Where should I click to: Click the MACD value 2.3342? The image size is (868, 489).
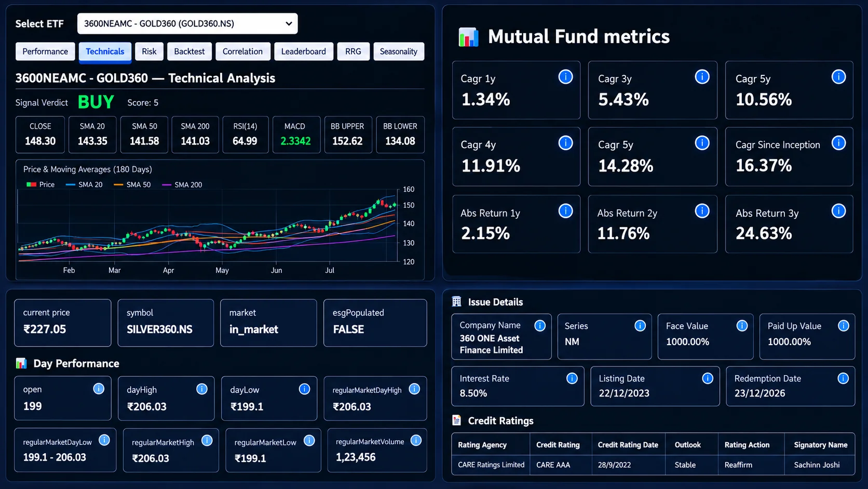coord(295,141)
